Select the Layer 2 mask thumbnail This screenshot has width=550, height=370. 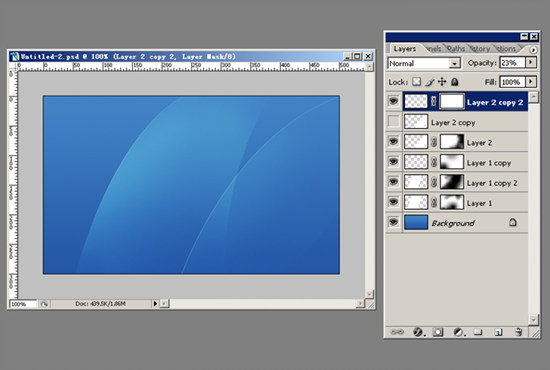tap(452, 142)
